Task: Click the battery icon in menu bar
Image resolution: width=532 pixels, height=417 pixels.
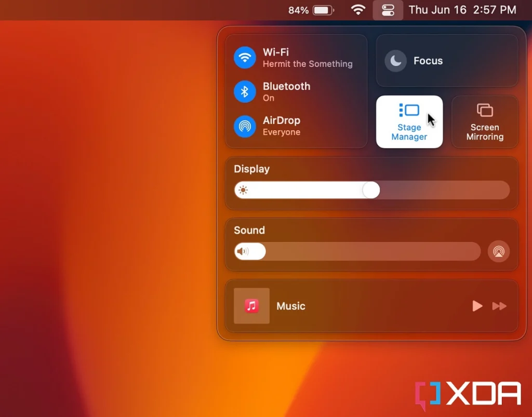Action: tap(323, 10)
